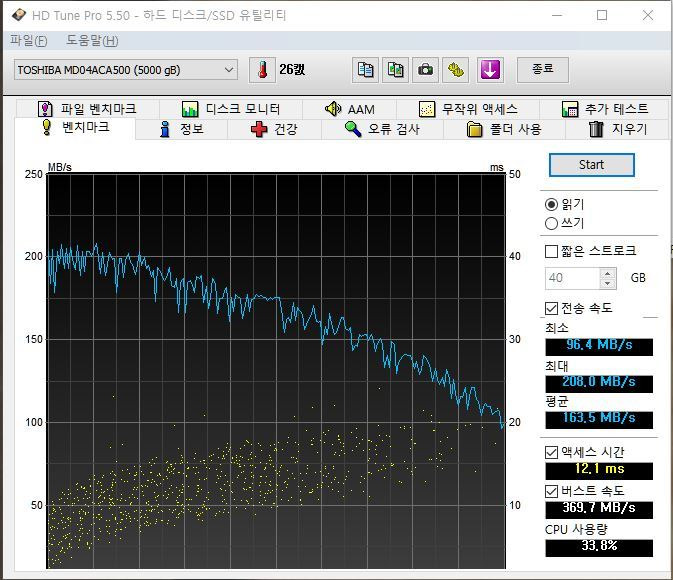Open the 파일(F) menu
The width and height of the screenshot is (673, 580).
pos(28,41)
